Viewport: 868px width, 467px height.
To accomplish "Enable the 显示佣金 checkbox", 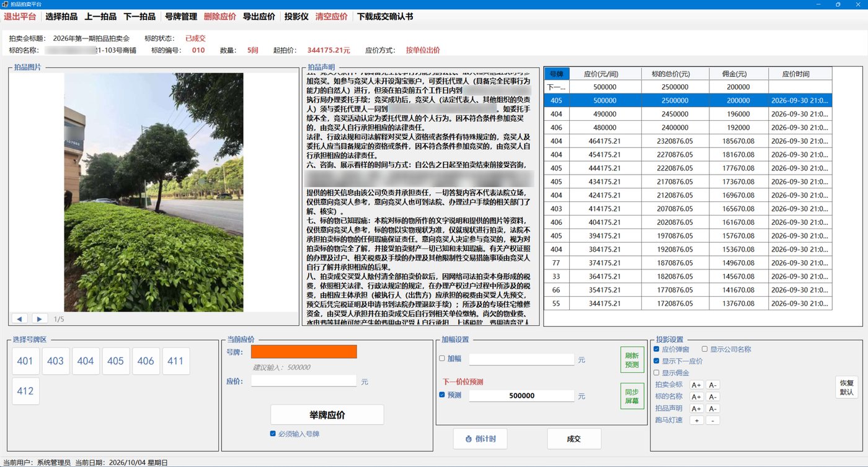I will click(657, 373).
